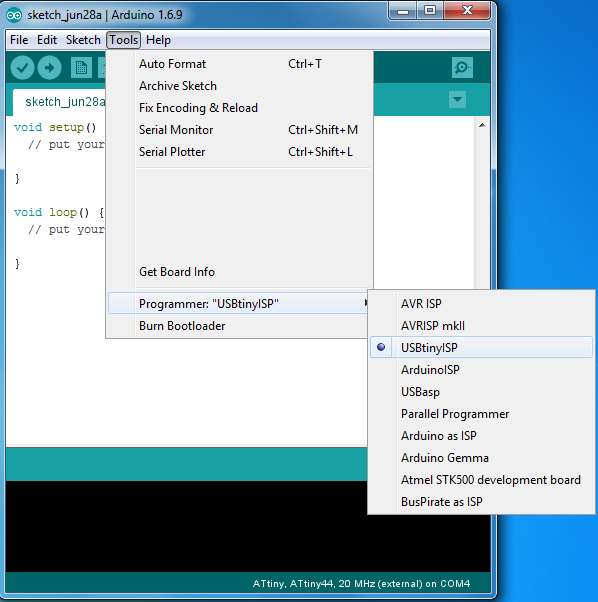Switch to the sketch_jun28a tab
598x602 pixels.
coord(59,102)
